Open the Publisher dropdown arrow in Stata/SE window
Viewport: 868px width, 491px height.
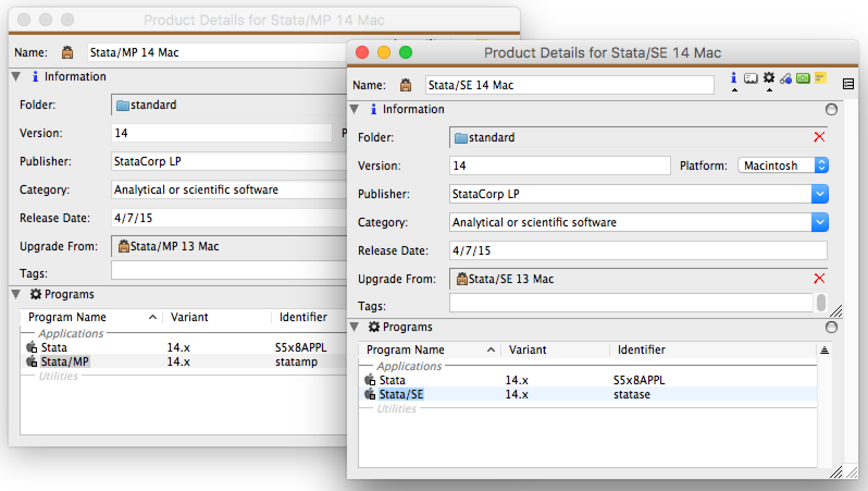click(x=820, y=194)
